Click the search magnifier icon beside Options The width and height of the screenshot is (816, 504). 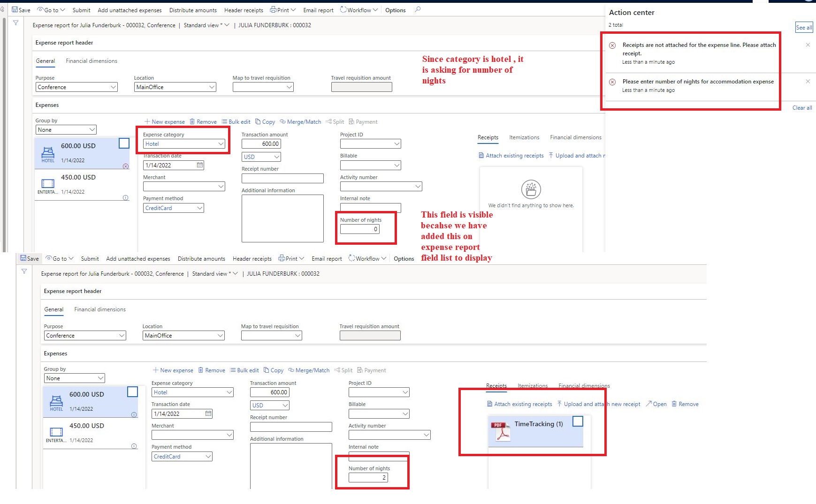tap(418, 9)
